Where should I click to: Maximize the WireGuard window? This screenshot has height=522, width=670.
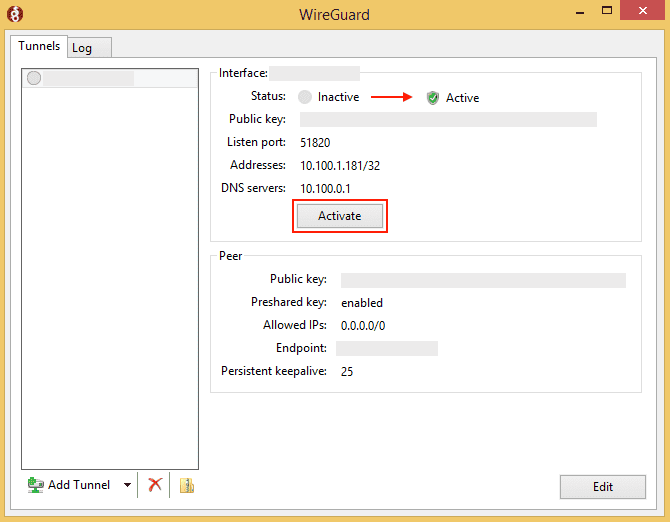pyautogui.click(x=607, y=10)
